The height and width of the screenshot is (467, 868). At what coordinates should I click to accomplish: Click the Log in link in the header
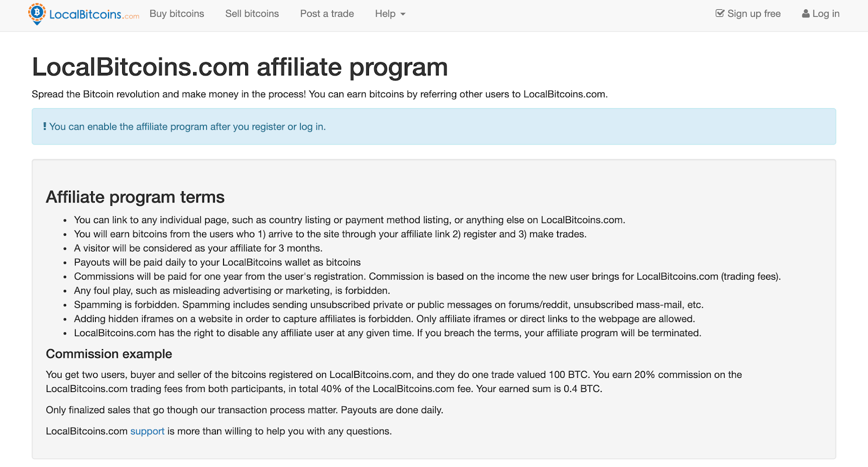[x=821, y=14]
